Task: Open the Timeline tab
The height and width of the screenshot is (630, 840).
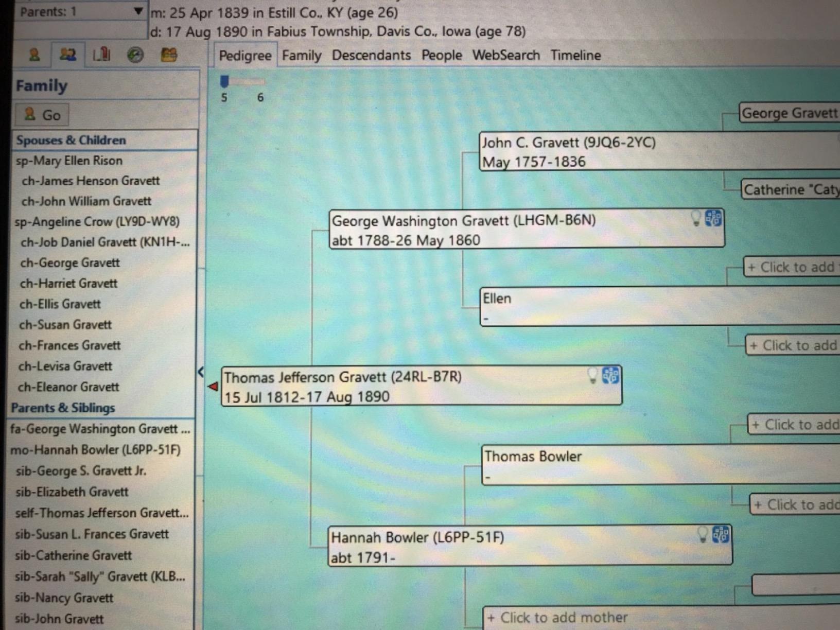Action: pos(575,55)
